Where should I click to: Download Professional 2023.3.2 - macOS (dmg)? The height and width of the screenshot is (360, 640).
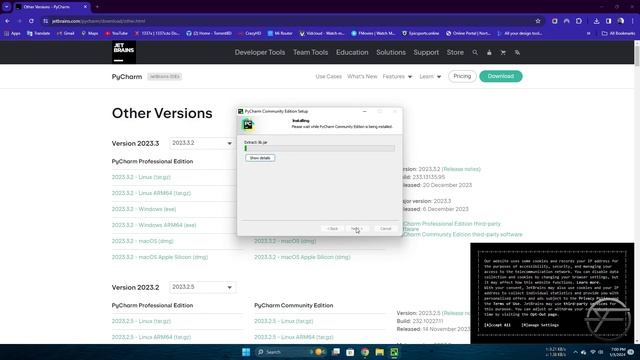143,241
